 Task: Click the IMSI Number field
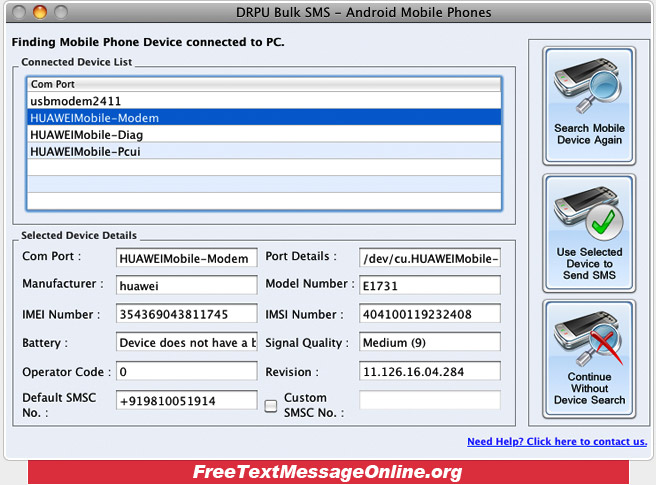(430, 314)
